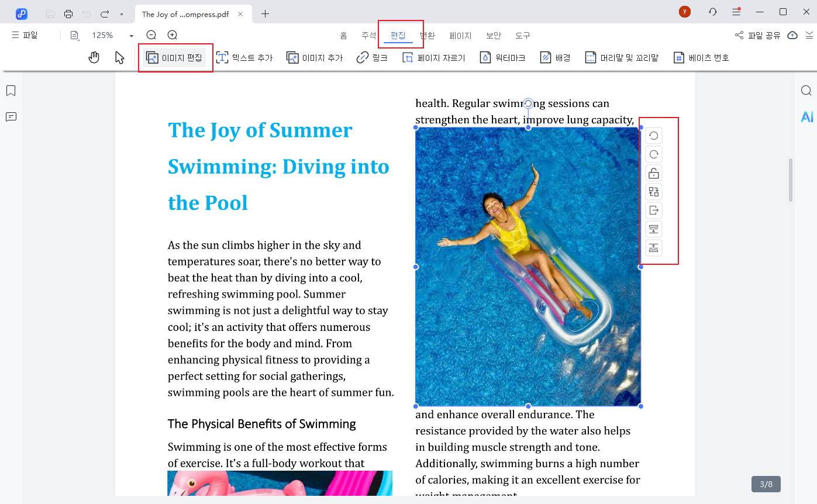Expand the quick access toolbar dropdown arrow

(x=121, y=14)
